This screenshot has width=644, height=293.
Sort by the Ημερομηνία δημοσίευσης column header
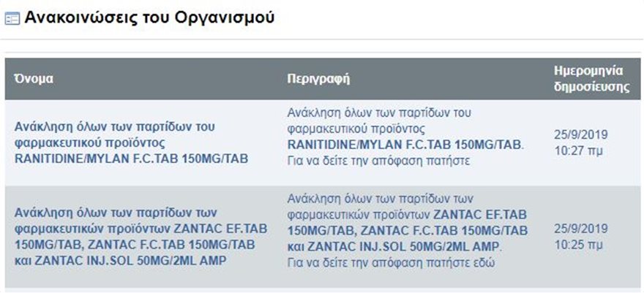point(591,79)
